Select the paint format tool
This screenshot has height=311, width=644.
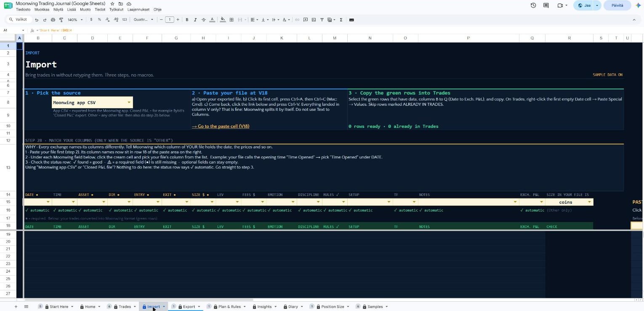[61, 20]
